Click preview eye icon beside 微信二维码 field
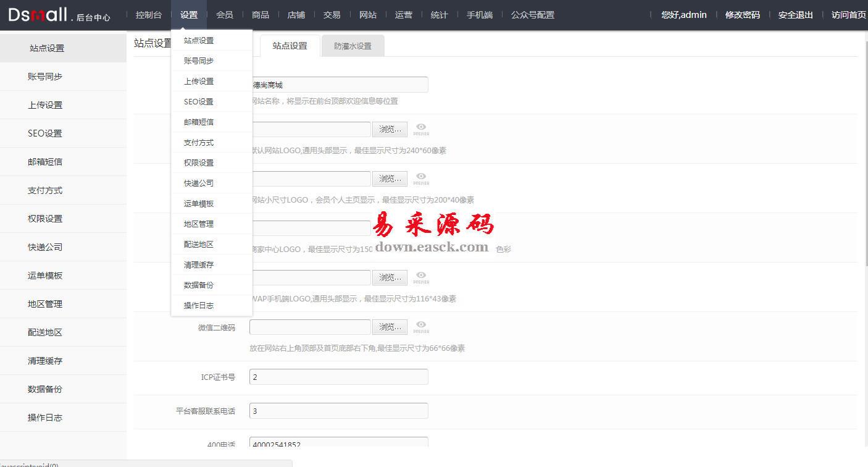Image resolution: width=868 pixels, height=467 pixels. [421, 326]
